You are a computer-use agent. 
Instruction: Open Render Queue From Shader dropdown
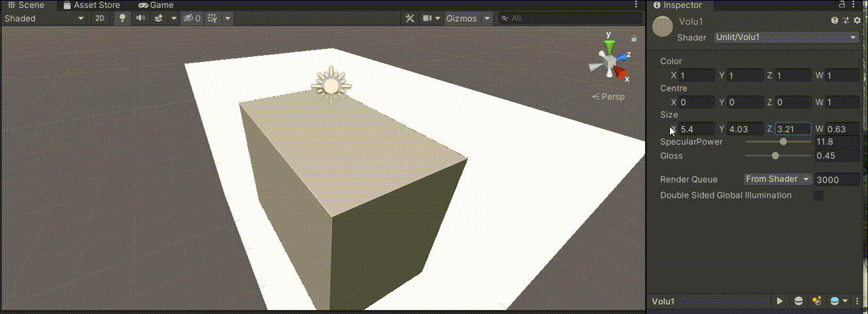click(x=778, y=179)
